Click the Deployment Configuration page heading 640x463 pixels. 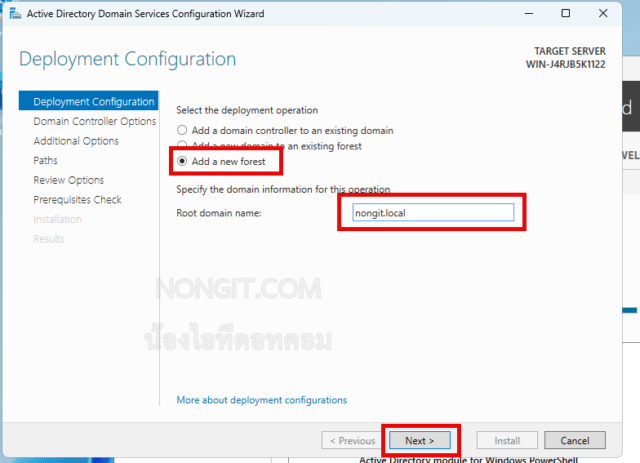point(128,59)
